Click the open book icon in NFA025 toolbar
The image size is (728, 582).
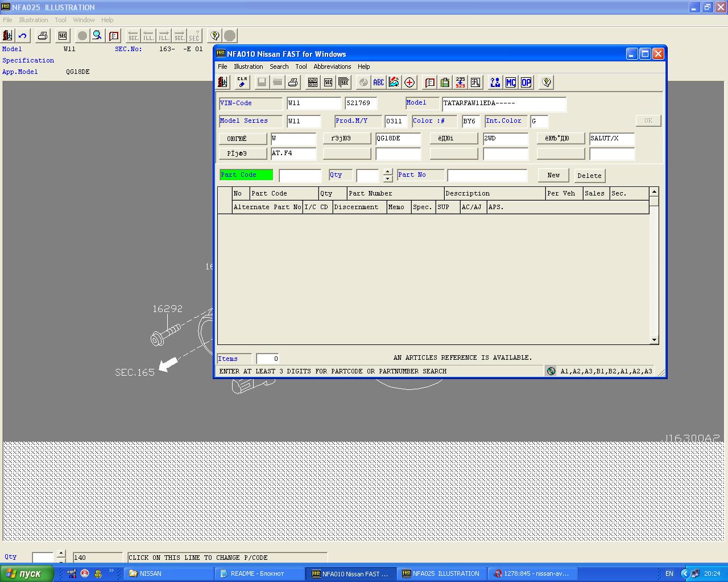coord(114,36)
